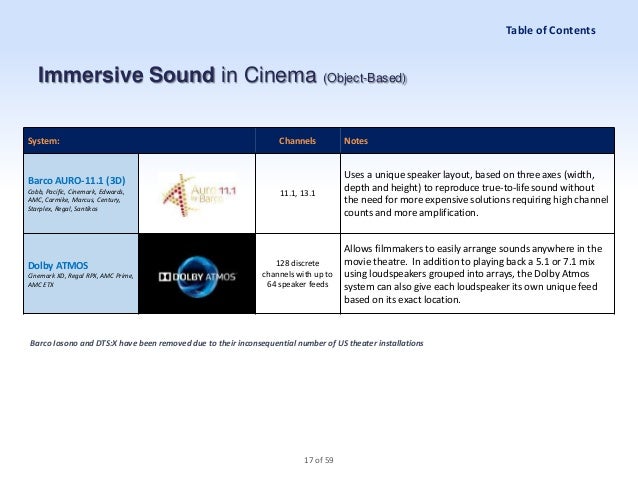
Task: Click the footnote about Barco Iosono and DTS:X
Action: (x=227, y=343)
